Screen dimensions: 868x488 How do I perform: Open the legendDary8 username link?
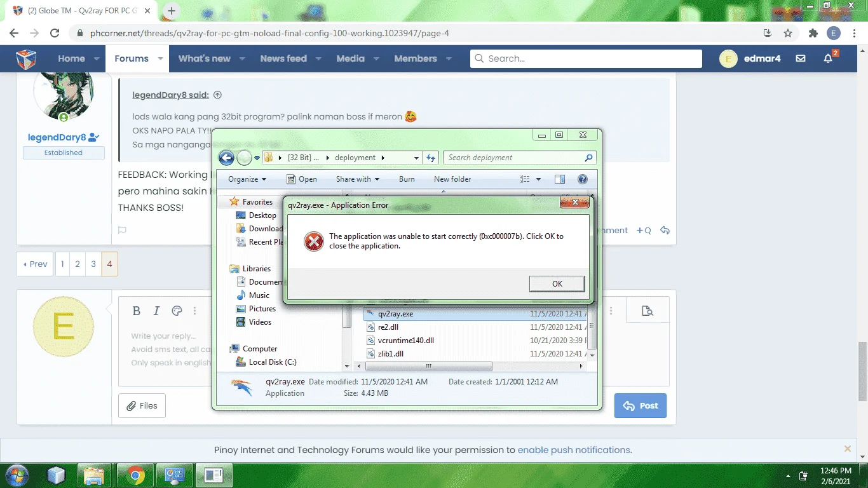tap(57, 137)
